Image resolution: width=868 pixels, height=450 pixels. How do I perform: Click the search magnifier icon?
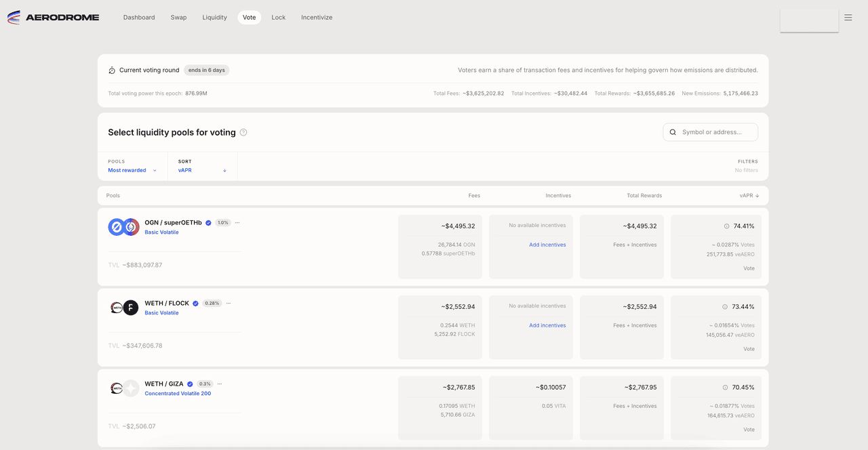[x=673, y=132]
